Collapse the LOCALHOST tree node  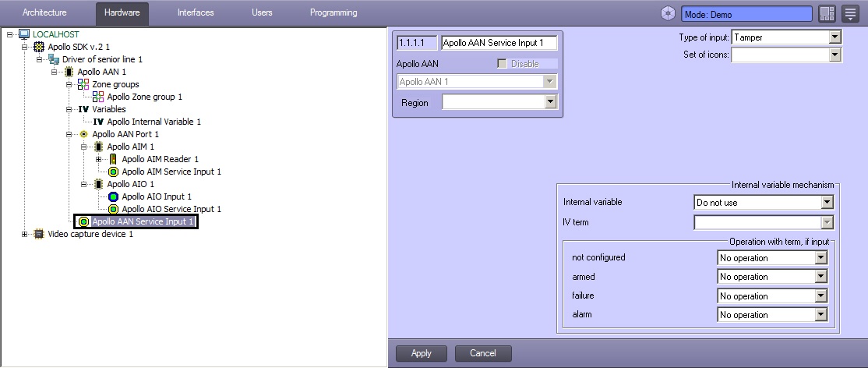[x=9, y=34]
